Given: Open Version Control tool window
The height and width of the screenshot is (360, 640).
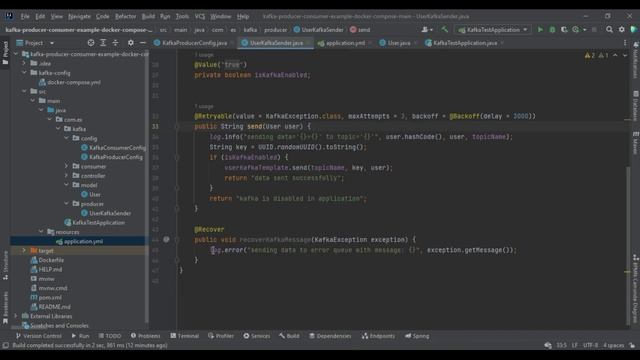Looking at the screenshot, I should click(38, 336).
